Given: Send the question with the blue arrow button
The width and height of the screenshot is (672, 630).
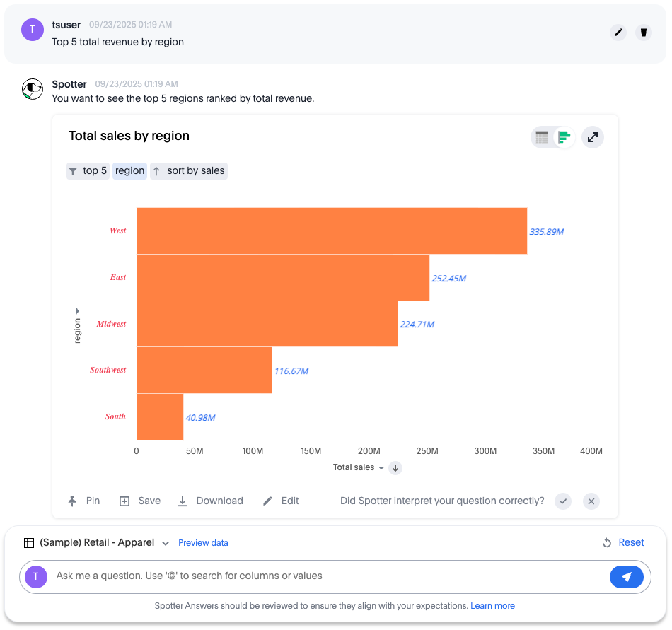Looking at the screenshot, I should (626, 577).
